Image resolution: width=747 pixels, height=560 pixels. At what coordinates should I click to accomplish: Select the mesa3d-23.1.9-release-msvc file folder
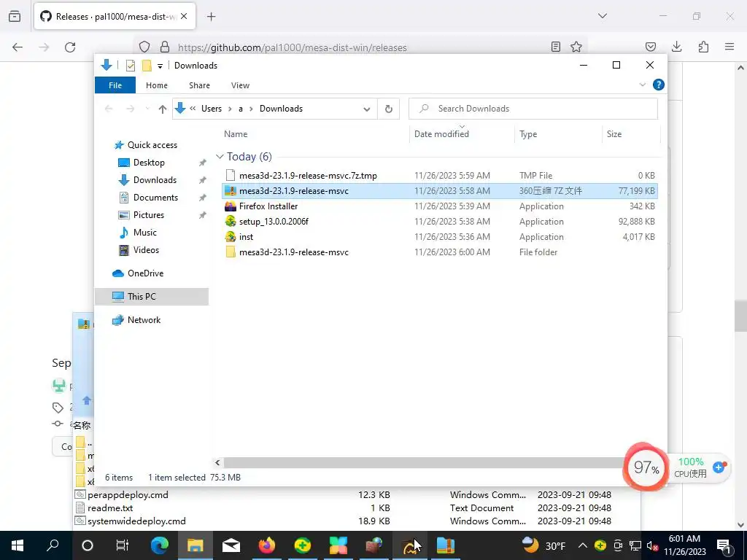(293, 252)
